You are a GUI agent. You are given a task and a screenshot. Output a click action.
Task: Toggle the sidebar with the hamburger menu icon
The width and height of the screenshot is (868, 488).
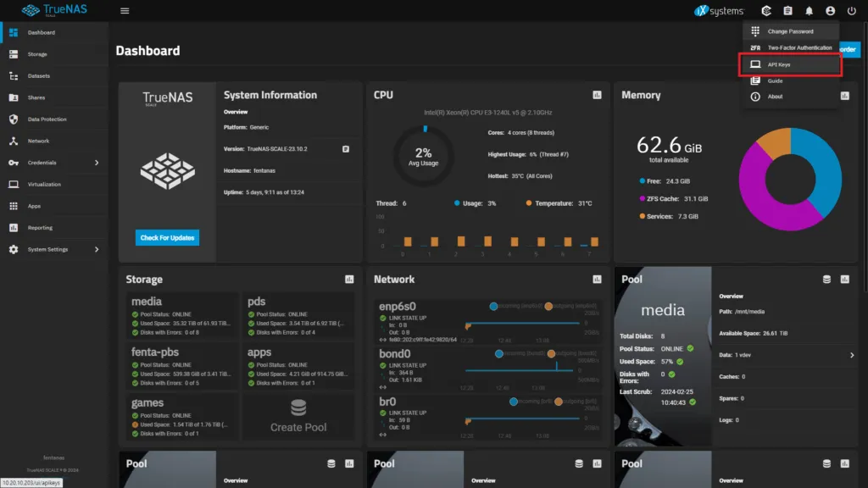click(125, 11)
